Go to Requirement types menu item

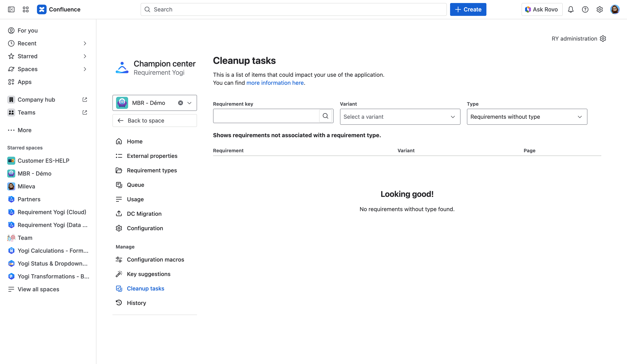[x=152, y=170]
